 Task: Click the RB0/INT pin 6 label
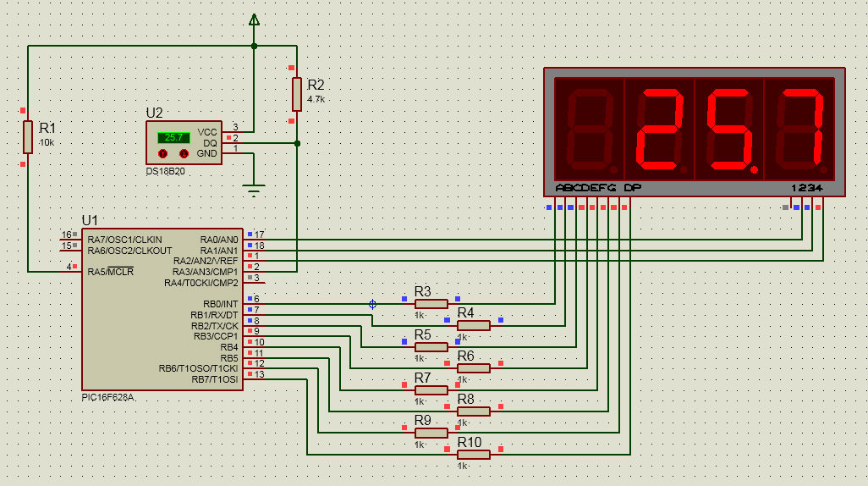pyautogui.click(x=220, y=304)
